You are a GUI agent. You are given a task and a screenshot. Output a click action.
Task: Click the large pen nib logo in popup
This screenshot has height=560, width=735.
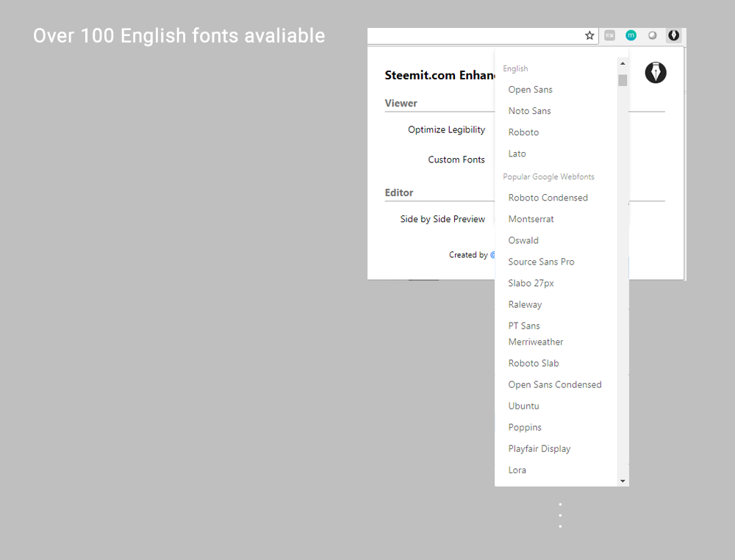pos(656,73)
